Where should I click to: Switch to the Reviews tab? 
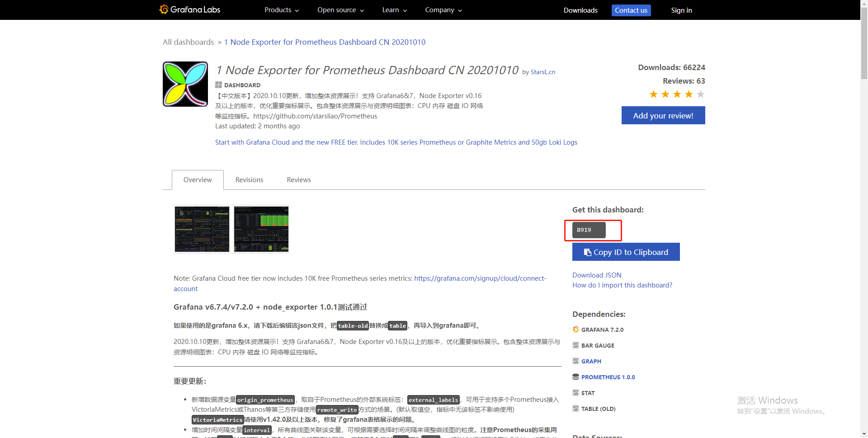[299, 179]
